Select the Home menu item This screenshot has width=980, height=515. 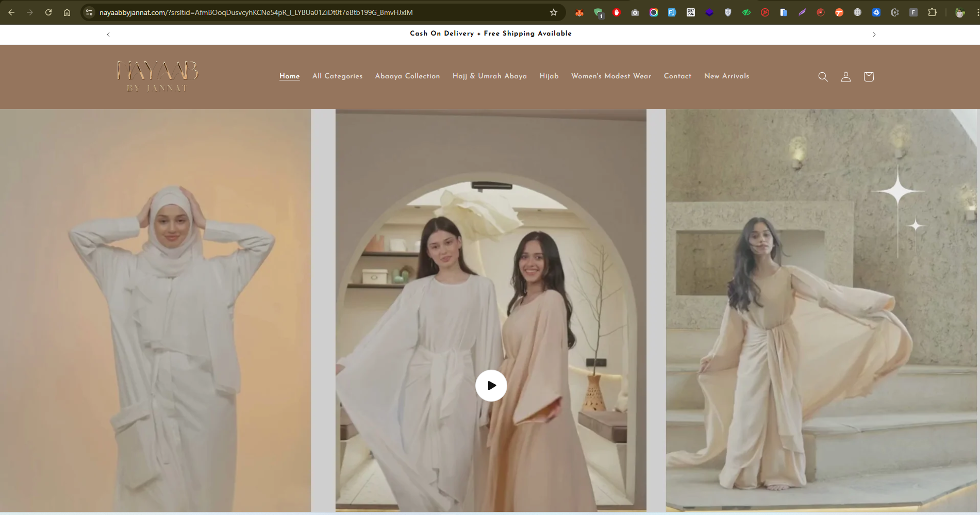point(289,76)
